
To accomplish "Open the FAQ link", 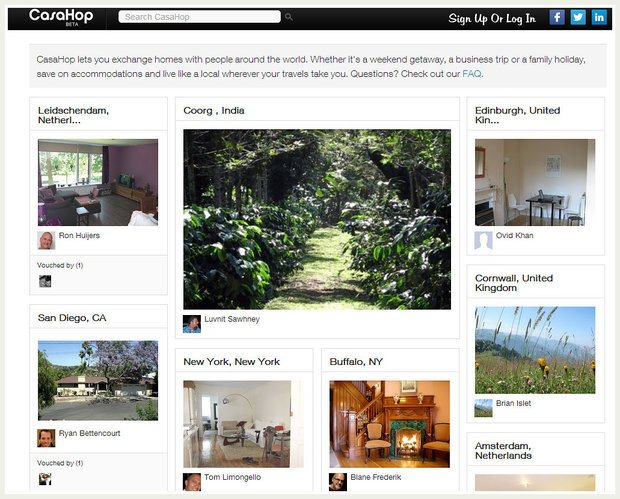I will point(472,74).
